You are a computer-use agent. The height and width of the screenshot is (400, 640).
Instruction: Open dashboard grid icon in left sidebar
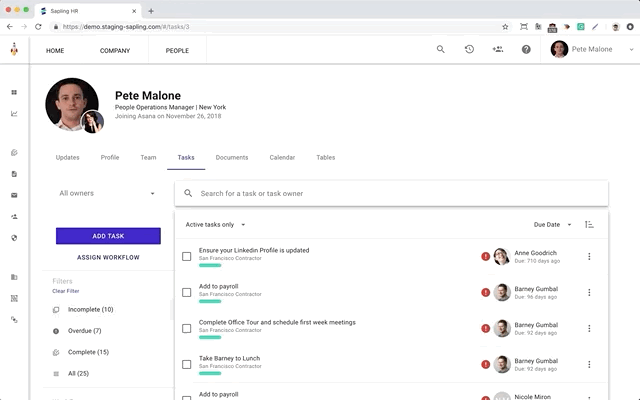point(14,92)
